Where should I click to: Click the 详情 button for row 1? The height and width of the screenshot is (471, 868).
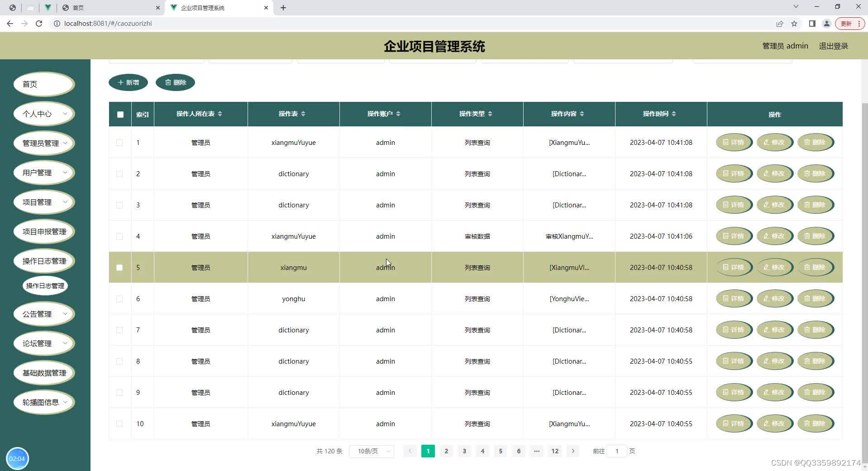click(x=734, y=142)
